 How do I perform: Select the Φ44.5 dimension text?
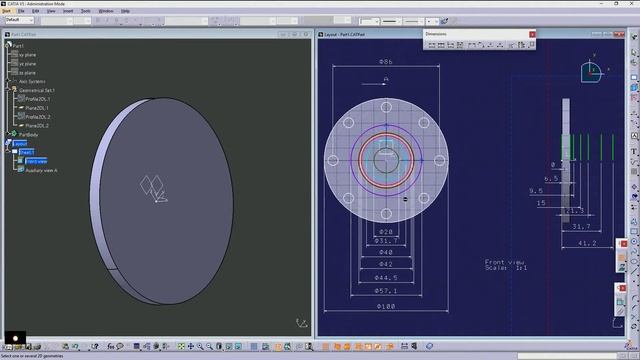[x=386, y=278]
